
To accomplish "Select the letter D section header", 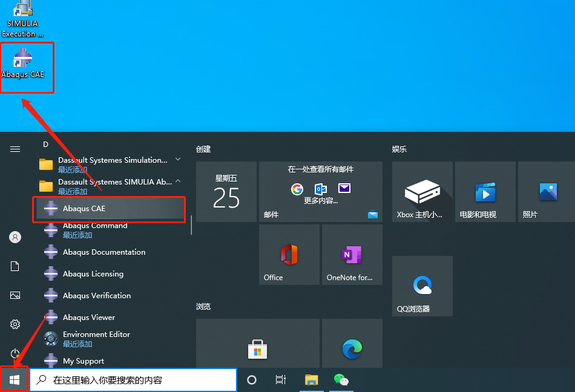I will (46, 145).
